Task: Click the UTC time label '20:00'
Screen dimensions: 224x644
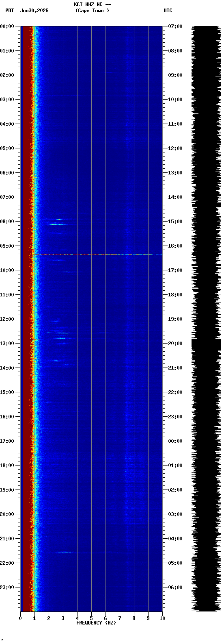Action: pos(175,344)
